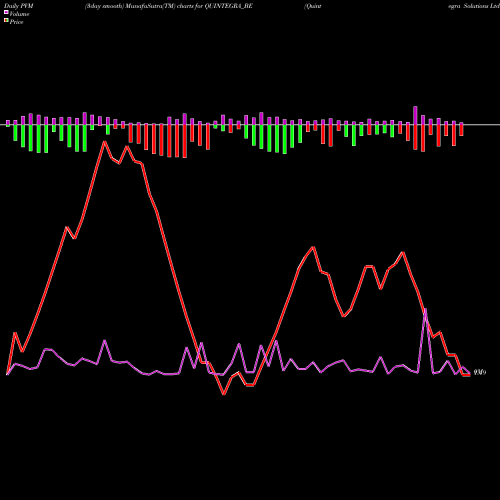Image resolution: width=500 pixels, height=500 pixels.
Task: Click the value label at the lines' right end
Action: pos(480,372)
